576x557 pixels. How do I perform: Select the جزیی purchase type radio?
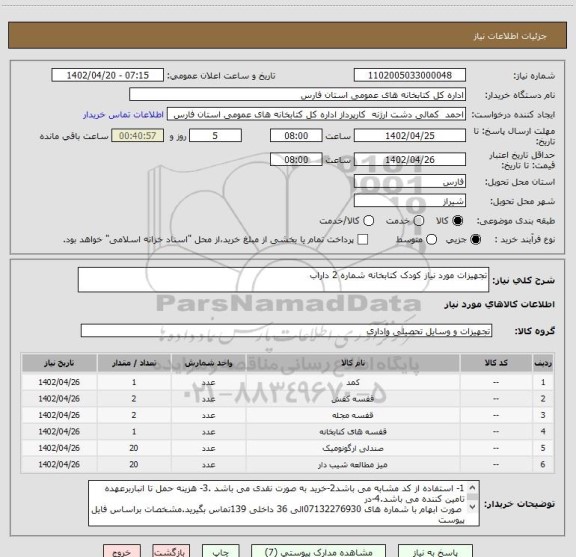[x=476, y=240]
